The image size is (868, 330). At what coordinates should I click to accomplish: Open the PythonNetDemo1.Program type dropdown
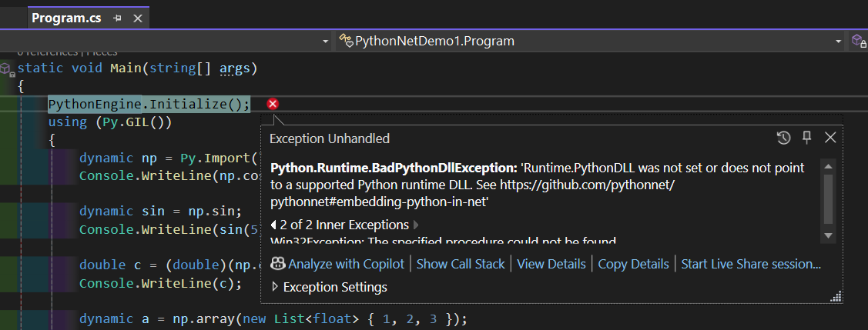coord(838,41)
